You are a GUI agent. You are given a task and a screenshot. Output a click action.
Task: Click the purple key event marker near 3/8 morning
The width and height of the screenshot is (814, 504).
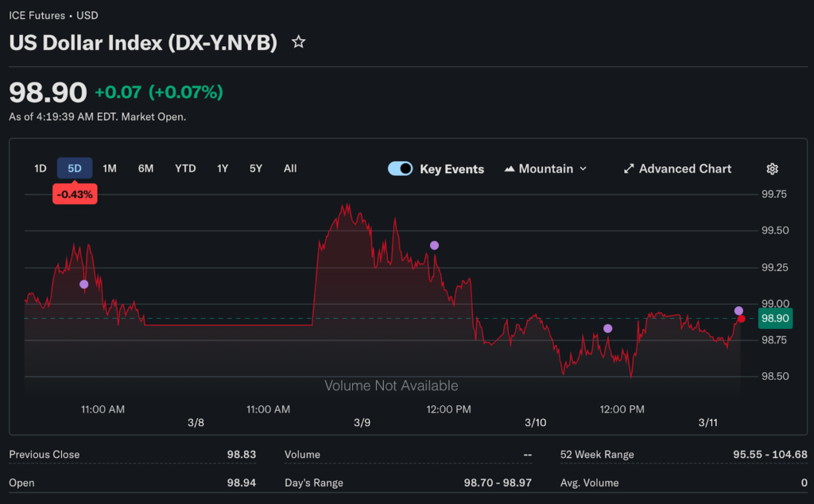[x=84, y=285]
